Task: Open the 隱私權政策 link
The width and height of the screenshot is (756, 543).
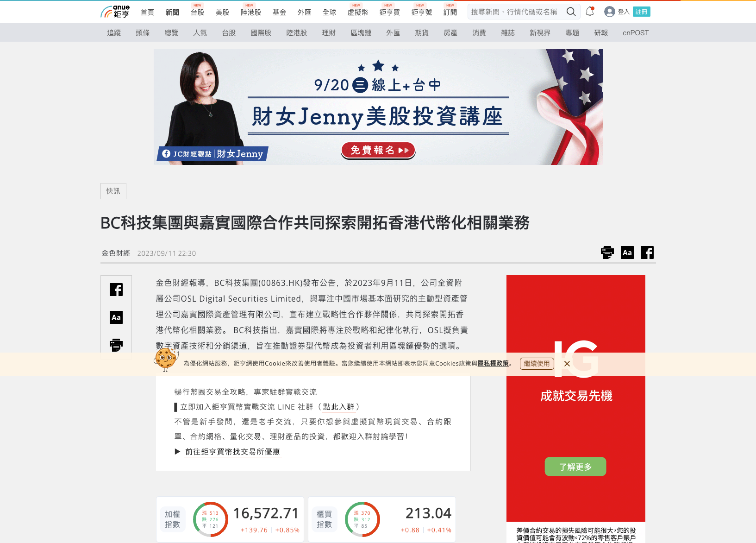Action: pyautogui.click(x=493, y=364)
